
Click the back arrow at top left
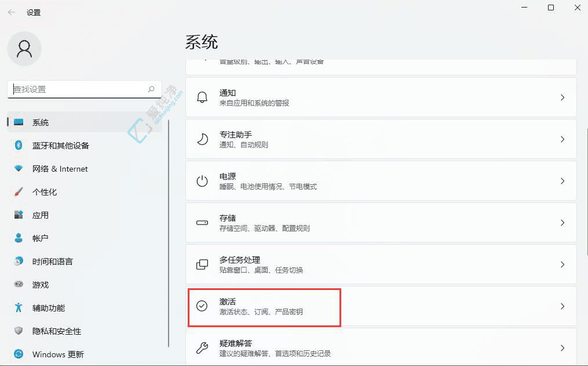point(11,11)
